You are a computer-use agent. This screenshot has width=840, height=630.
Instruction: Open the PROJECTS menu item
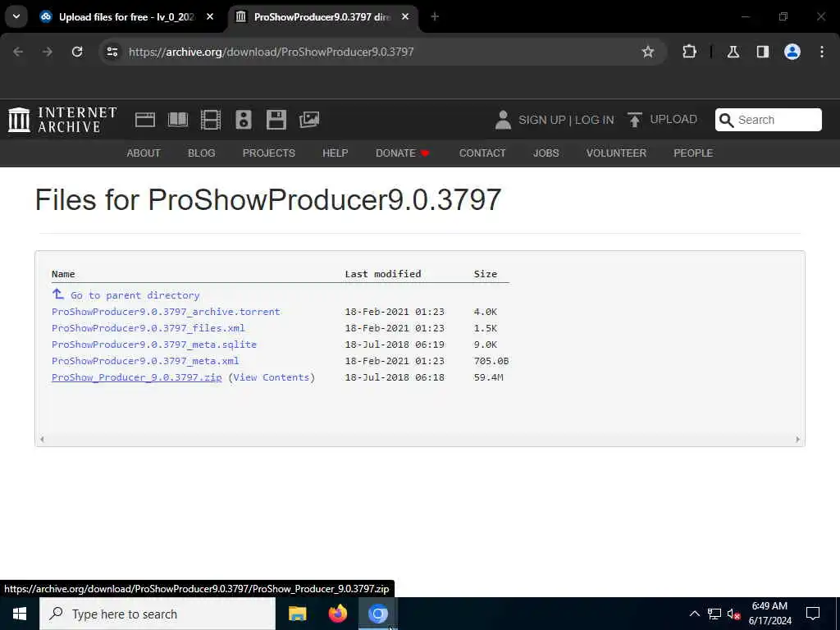269,153
